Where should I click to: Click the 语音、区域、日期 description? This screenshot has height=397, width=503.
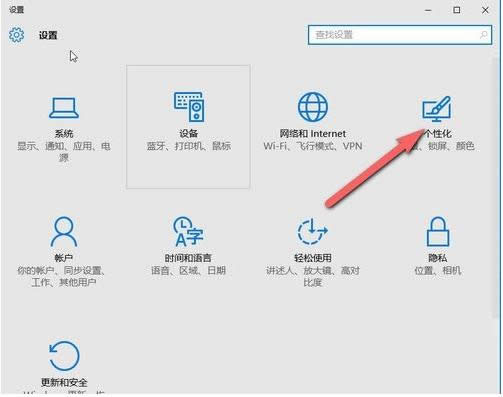188,270
